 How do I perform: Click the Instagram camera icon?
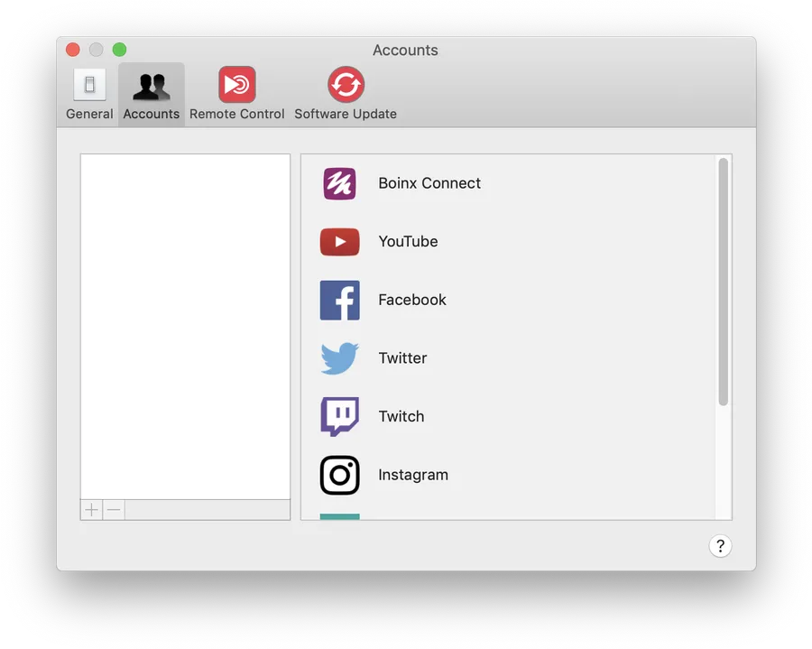click(x=340, y=475)
